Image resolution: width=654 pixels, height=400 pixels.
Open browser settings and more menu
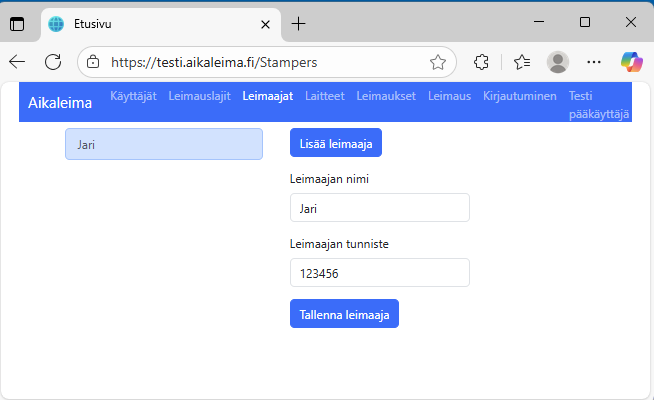(594, 62)
